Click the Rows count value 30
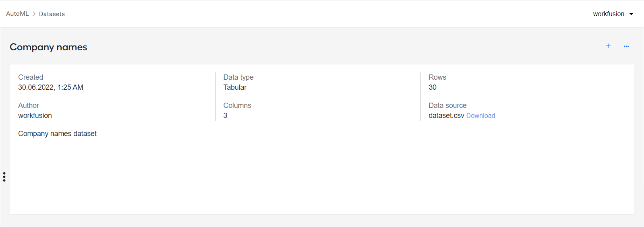The image size is (644, 227). (x=433, y=87)
